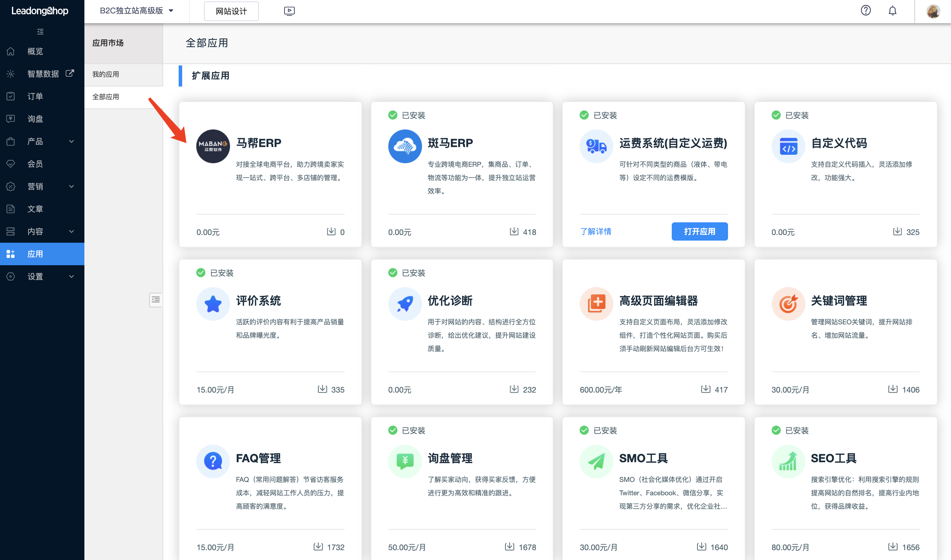Open the video tutorial icon in top bar

[289, 11]
